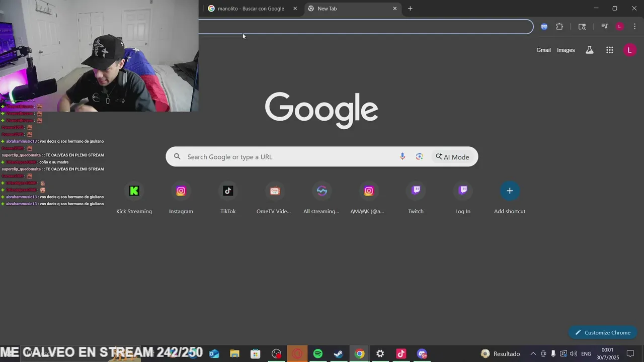
Task: Open the All streaming shortcut
Action: click(322, 198)
